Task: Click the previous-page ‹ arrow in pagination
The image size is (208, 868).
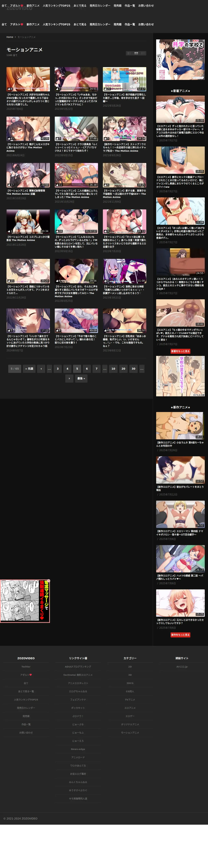Action: 41,369
